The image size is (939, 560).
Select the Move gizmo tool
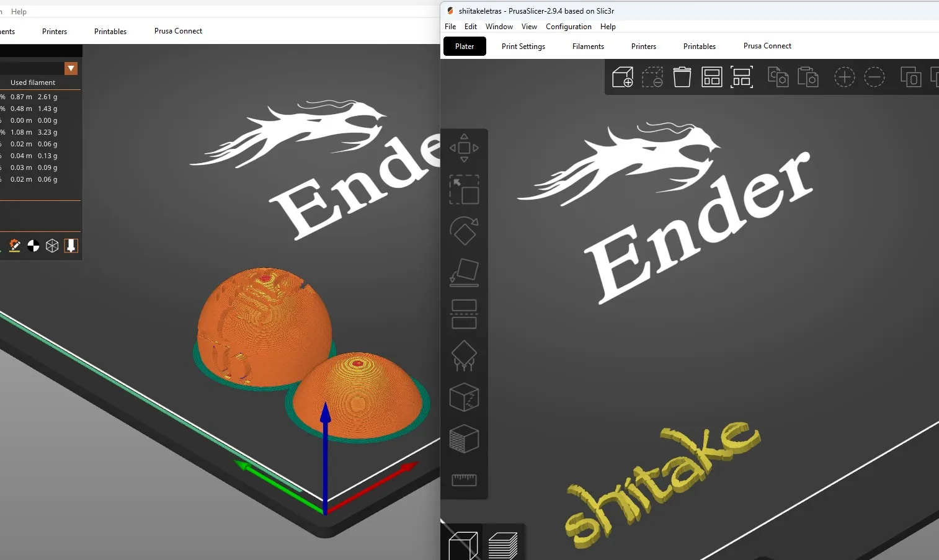coord(464,148)
